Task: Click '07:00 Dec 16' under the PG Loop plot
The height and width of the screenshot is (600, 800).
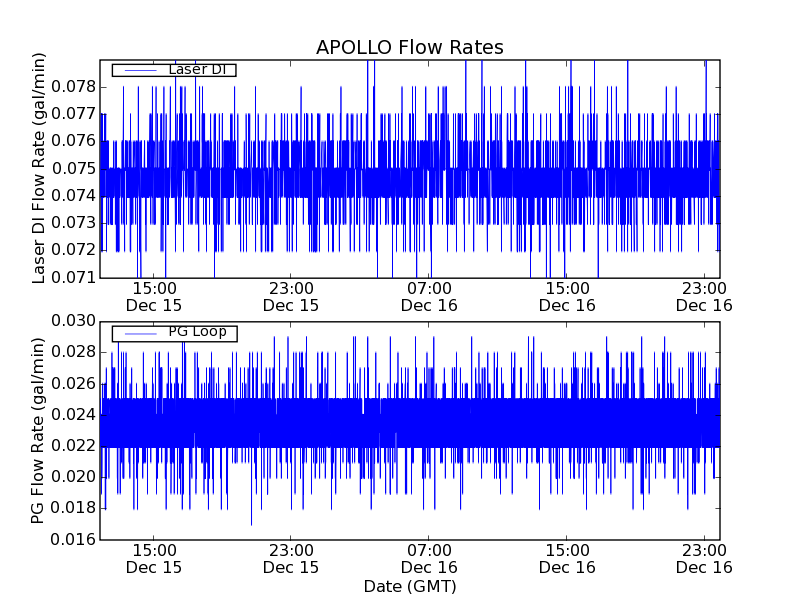Action: click(429, 559)
